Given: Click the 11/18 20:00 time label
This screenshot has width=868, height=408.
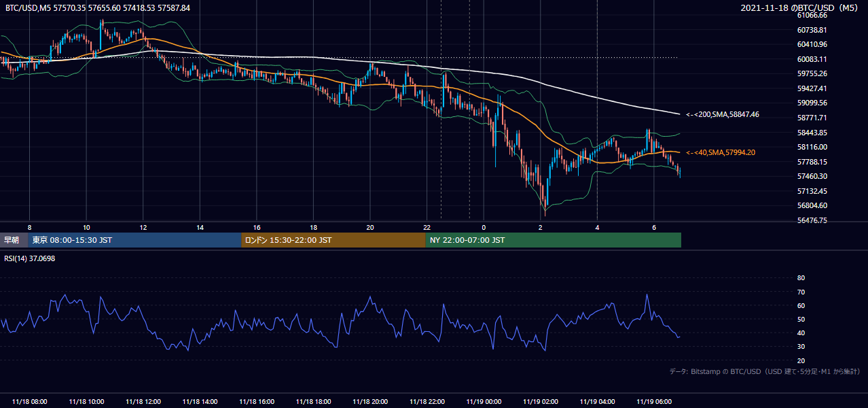Looking at the screenshot, I should click(x=370, y=402).
